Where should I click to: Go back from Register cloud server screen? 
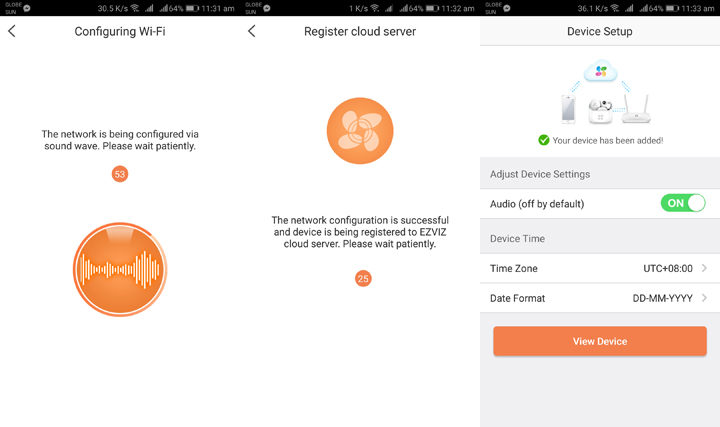(x=252, y=31)
